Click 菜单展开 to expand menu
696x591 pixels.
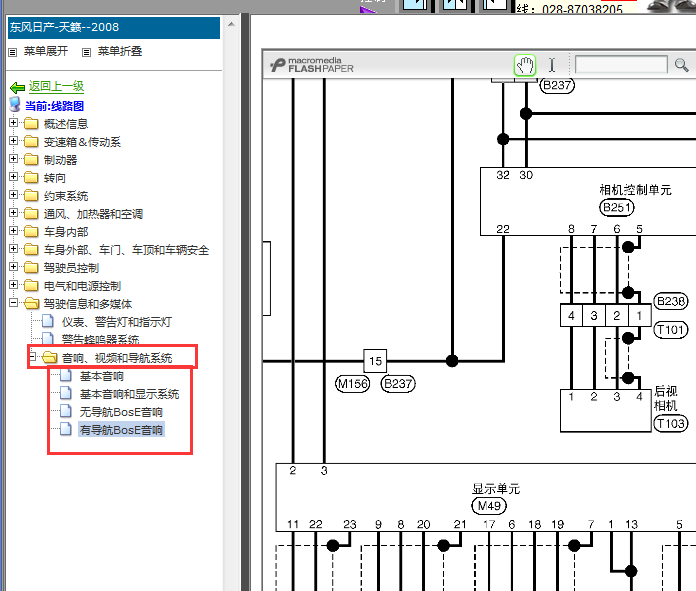(46, 52)
